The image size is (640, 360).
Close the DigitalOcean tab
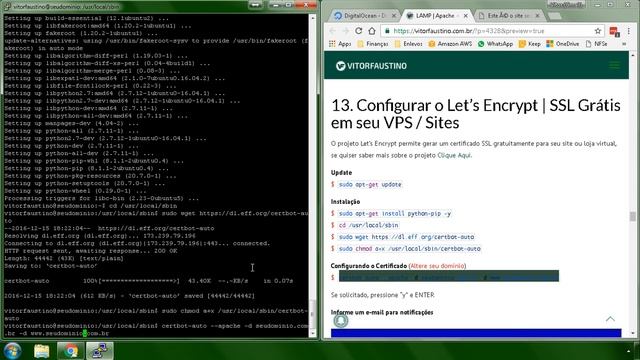(394, 16)
